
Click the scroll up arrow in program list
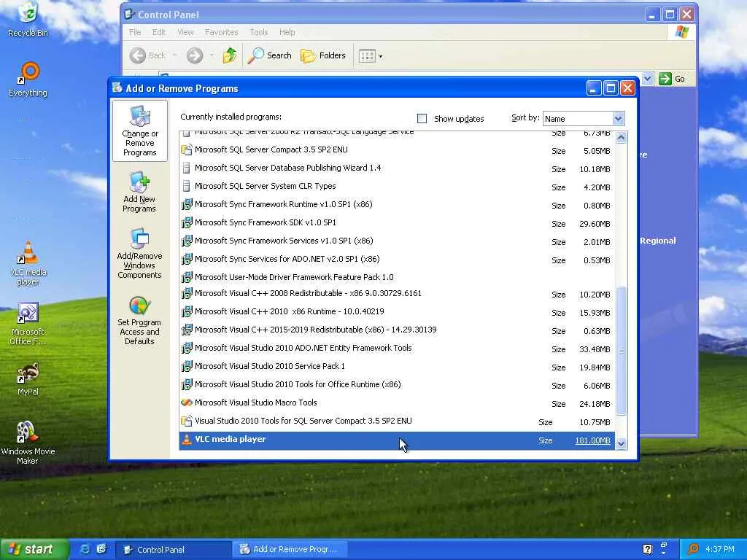[621, 138]
